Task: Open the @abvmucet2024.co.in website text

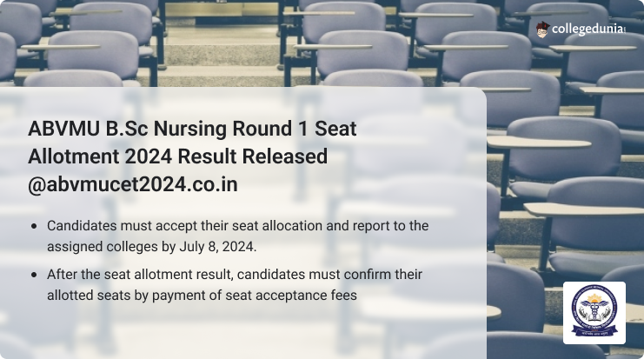Action: pos(133,184)
